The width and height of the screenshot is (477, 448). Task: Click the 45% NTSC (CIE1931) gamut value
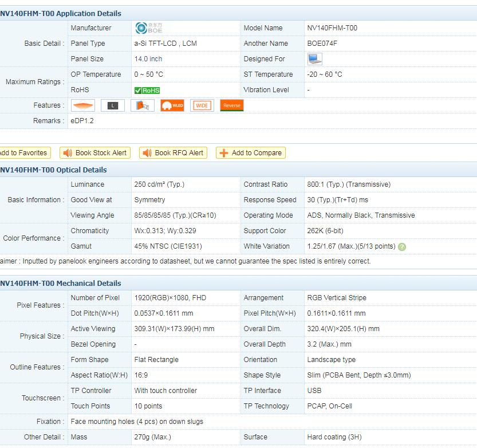[x=168, y=246]
